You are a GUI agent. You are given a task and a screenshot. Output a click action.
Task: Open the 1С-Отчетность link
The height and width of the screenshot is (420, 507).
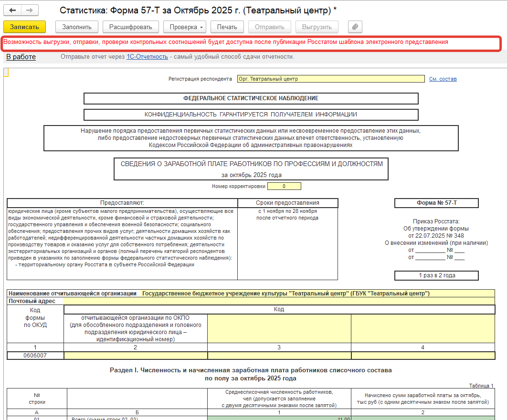point(147,57)
